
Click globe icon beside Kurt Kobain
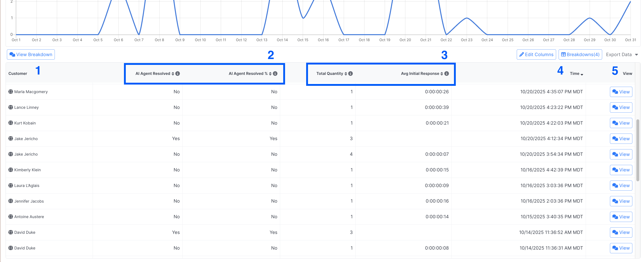coord(11,123)
